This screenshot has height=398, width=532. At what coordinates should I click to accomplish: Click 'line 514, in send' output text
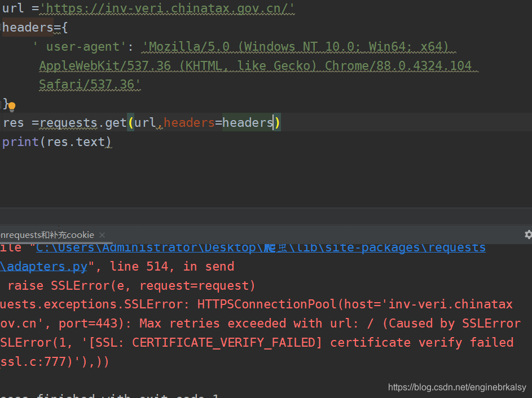pos(172,267)
